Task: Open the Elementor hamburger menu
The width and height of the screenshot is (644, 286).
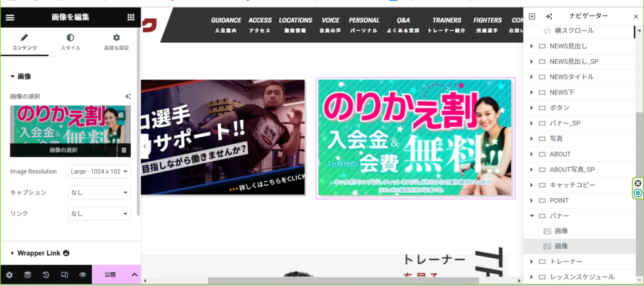Action: point(10,17)
